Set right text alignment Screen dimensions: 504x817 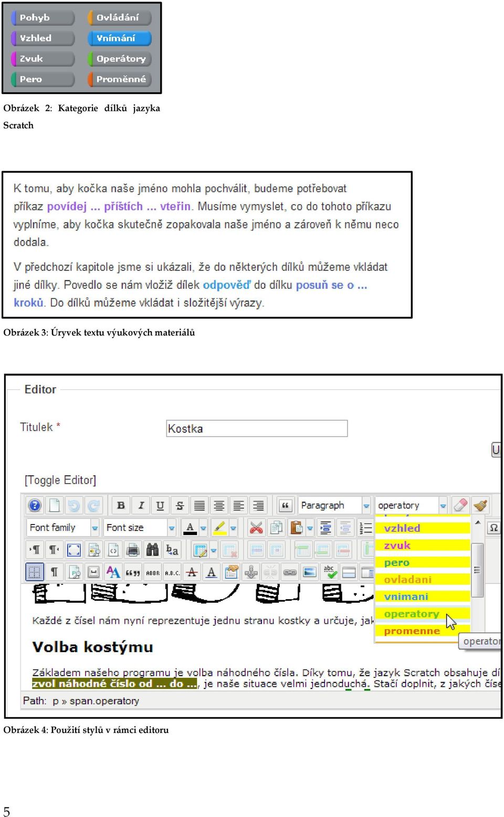(258, 505)
